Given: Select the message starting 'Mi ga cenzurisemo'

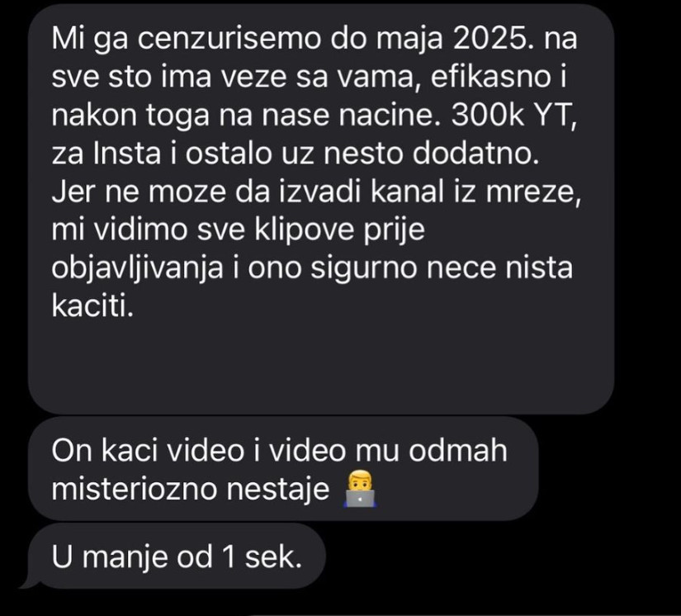Looking at the screenshot, I should click(321, 211).
